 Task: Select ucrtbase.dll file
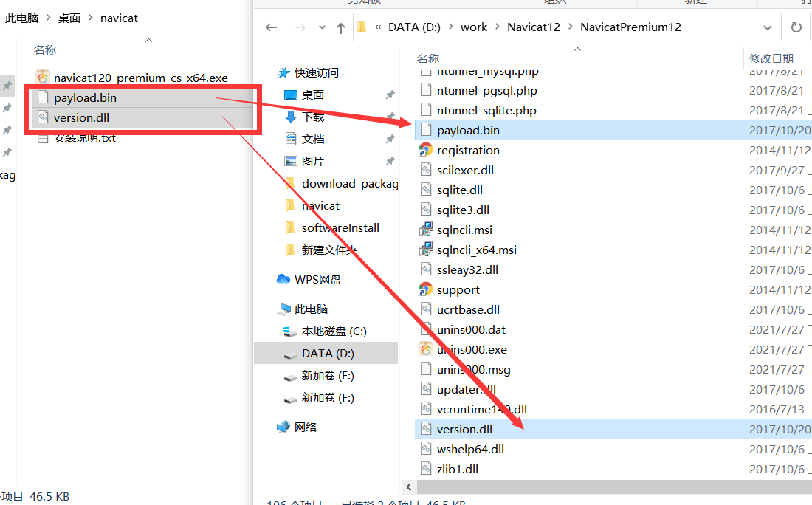pos(468,310)
